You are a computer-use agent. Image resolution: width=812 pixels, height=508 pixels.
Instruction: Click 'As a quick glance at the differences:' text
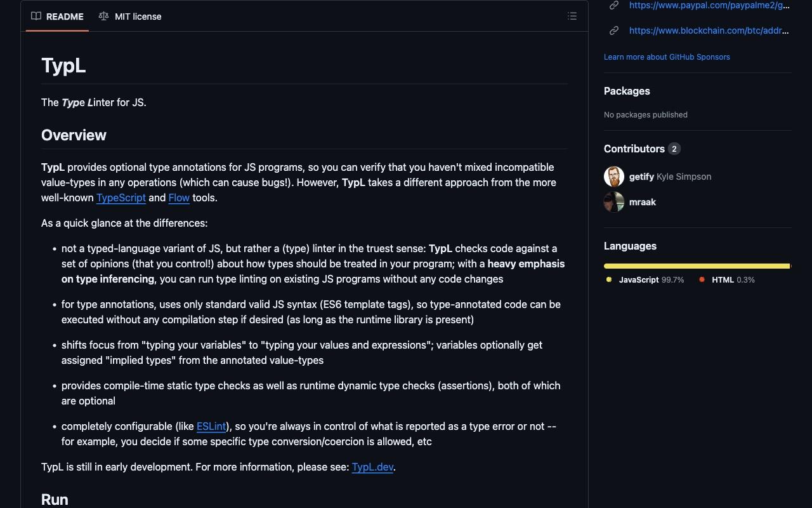pyautogui.click(x=124, y=223)
